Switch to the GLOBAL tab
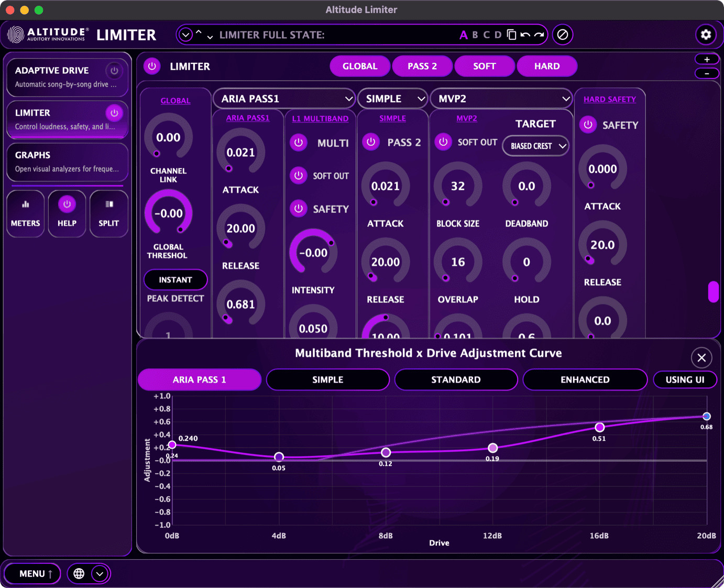 tap(360, 66)
